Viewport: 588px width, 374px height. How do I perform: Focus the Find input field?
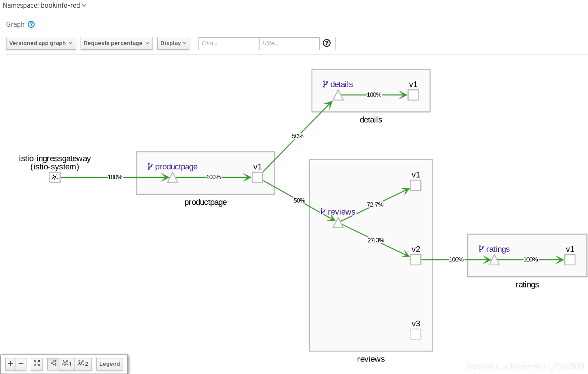pyautogui.click(x=229, y=43)
